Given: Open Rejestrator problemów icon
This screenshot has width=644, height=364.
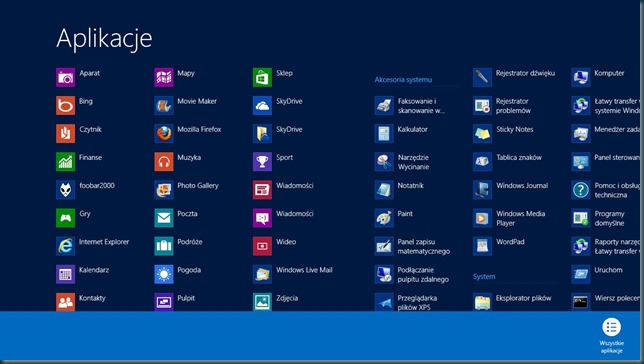Looking at the screenshot, I should click(x=482, y=106).
